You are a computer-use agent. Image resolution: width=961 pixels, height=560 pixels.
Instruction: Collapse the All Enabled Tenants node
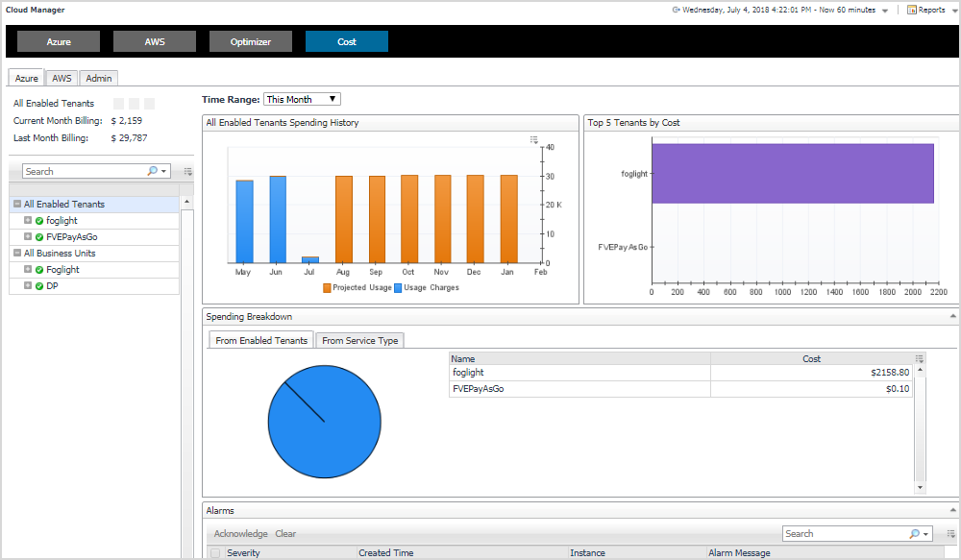[x=17, y=204]
